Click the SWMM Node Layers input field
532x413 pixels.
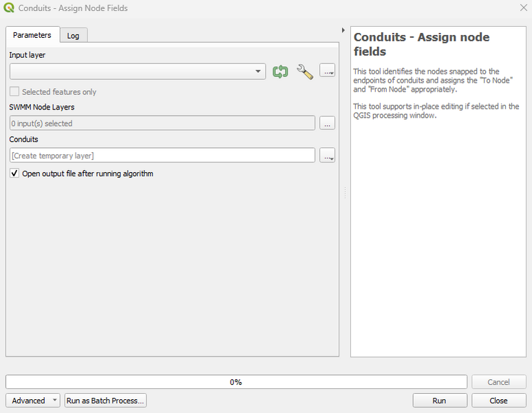[162, 123]
